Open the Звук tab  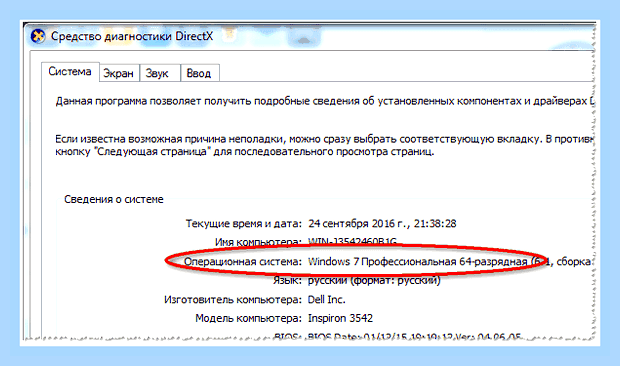(159, 73)
